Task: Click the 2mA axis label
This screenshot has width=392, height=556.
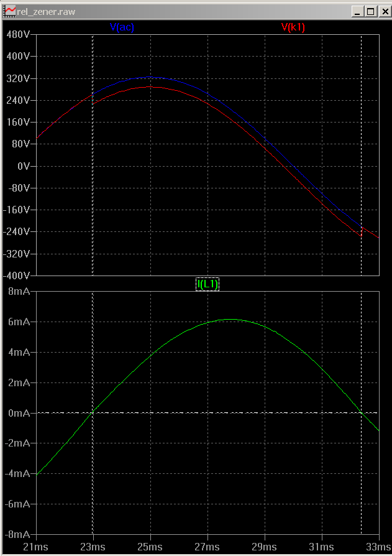Action: tap(19, 382)
